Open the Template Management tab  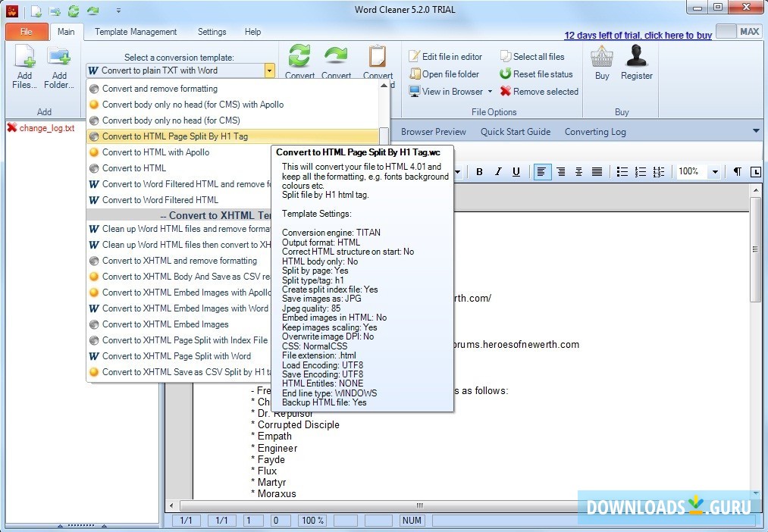pyautogui.click(x=136, y=32)
